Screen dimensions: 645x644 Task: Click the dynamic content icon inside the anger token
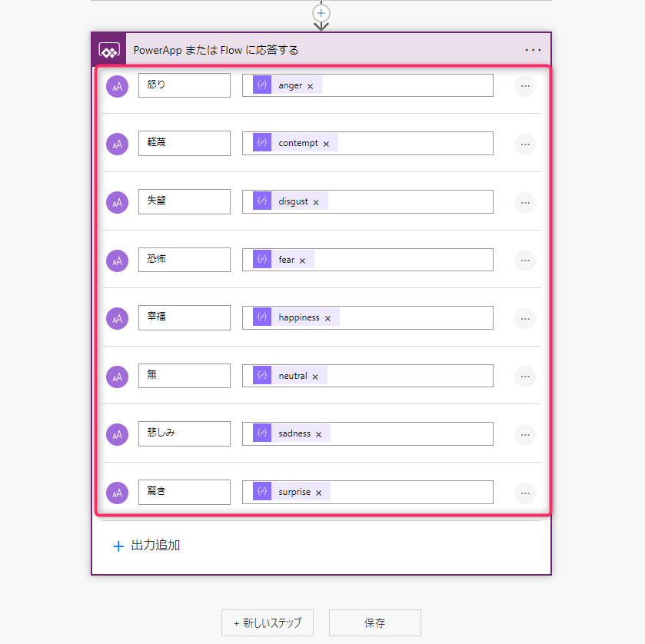pyautogui.click(x=261, y=85)
